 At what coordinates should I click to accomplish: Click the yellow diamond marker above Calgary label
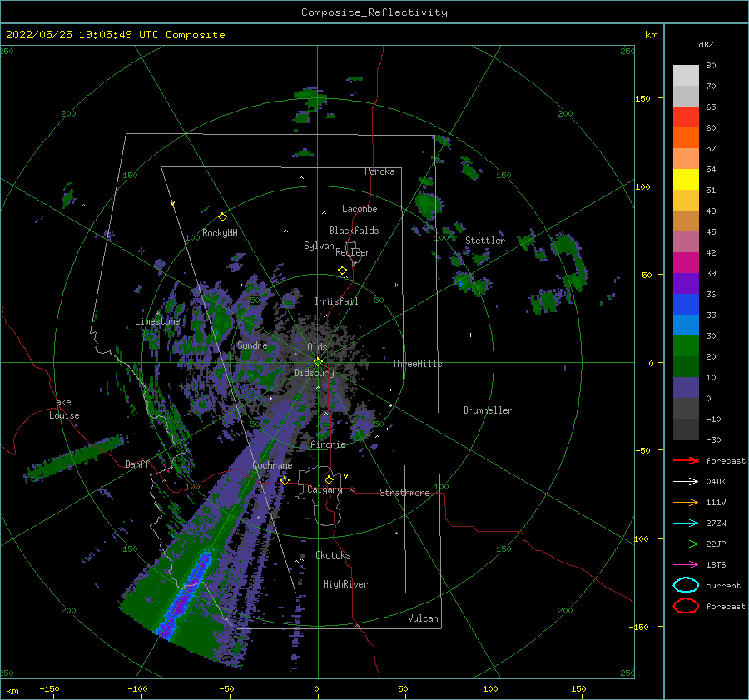pos(329,479)
